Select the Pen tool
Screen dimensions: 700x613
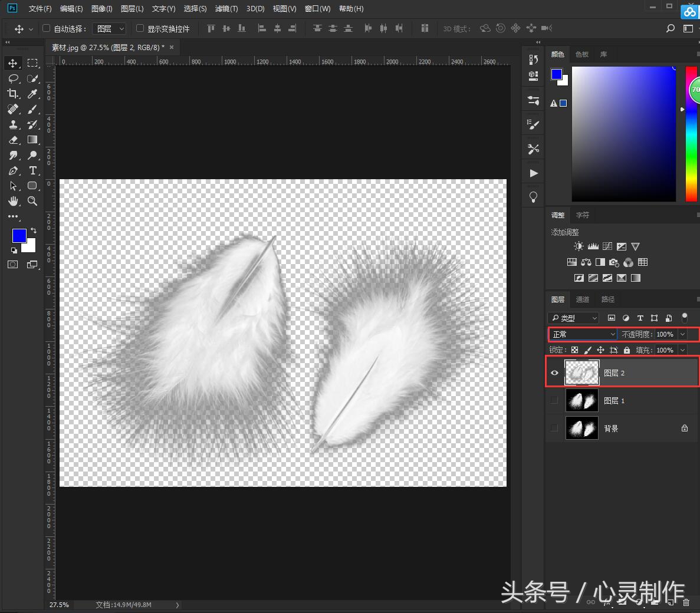(13, 171)
